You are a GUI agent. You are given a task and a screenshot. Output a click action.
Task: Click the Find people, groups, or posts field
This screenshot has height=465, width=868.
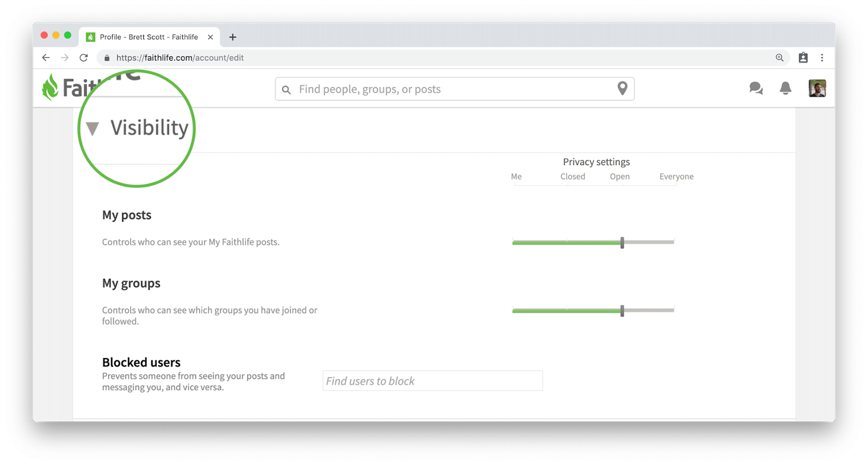pos(455,89)
